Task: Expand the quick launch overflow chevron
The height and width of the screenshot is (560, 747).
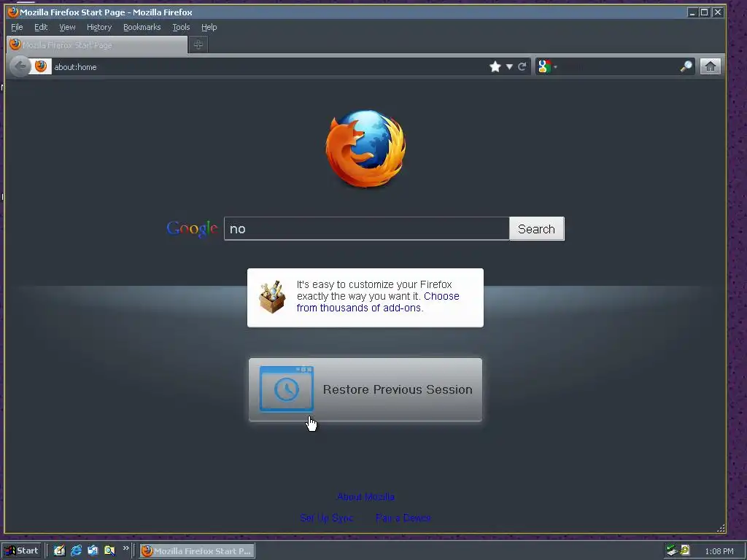Action: click(x=125, y=548)
